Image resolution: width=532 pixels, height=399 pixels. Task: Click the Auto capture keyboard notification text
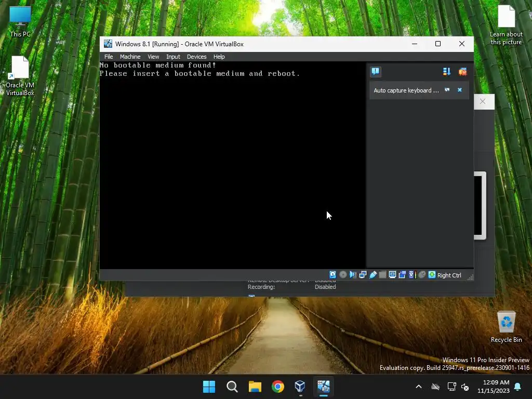pos(406,90)
